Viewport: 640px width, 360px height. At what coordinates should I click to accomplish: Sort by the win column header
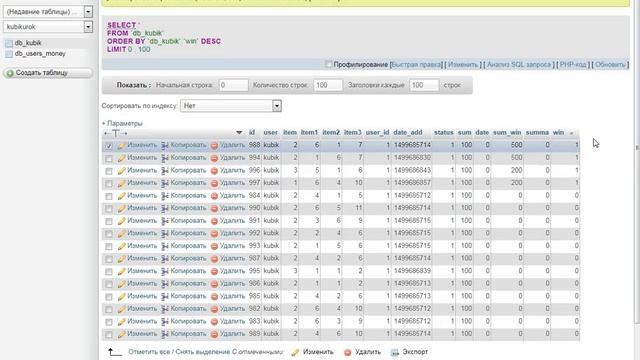pyautogui.click(x=558, y=133)
